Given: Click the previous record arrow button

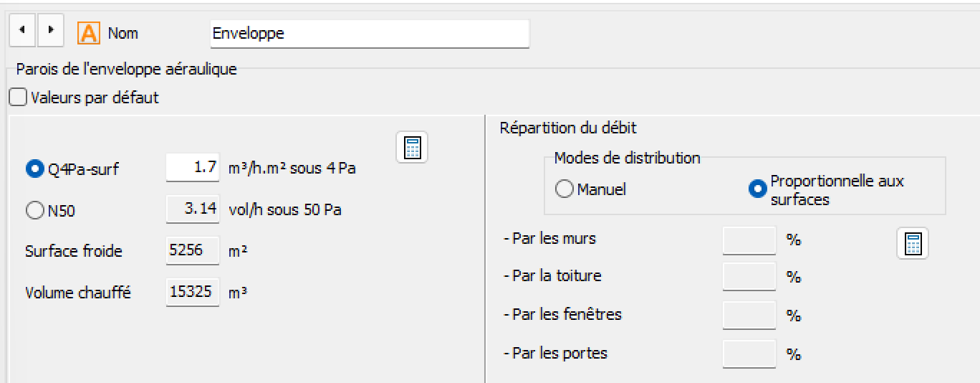Looking at the screenshot, I should (x=21, y=33).
